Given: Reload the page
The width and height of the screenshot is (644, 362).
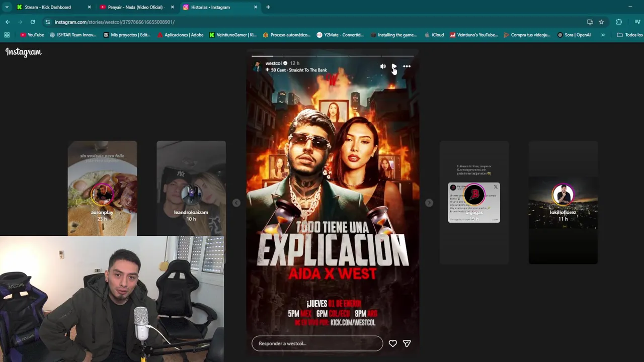Looking at the screenshot, I should pos(33,22).
